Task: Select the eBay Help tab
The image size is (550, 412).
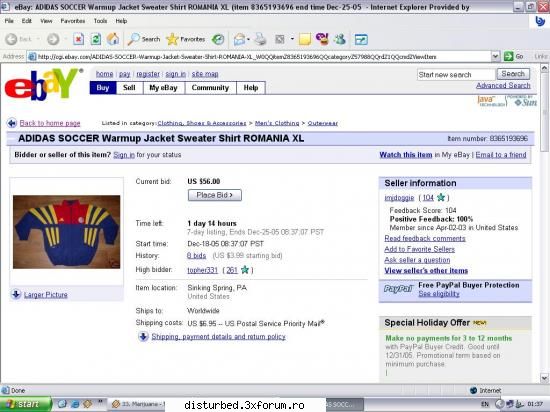Action: tap(251, 88)
